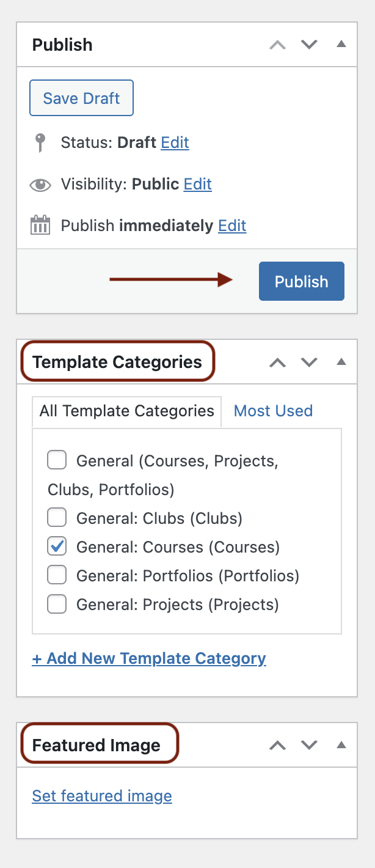This screenshot has width=375, height=868.
Task: Move Template Categories panel up
Action: 278,362
